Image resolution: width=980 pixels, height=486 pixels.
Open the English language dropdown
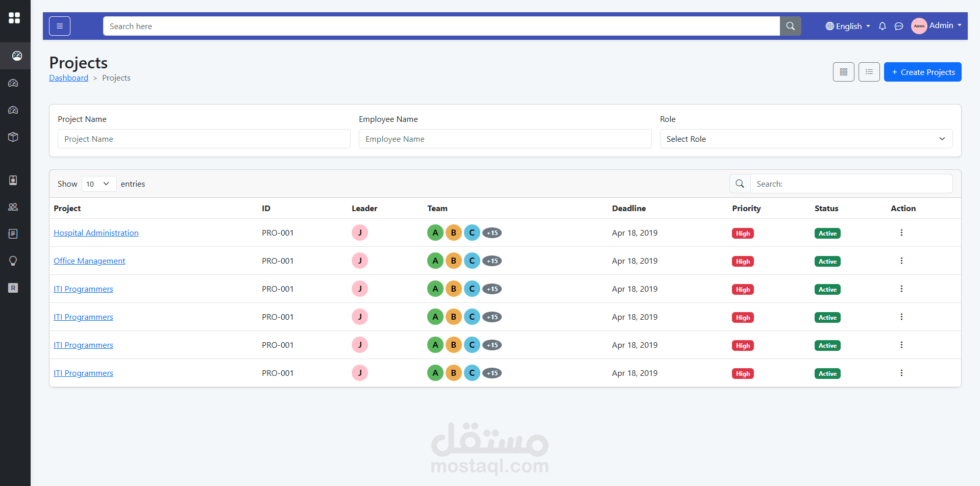(x=848, y=26)
